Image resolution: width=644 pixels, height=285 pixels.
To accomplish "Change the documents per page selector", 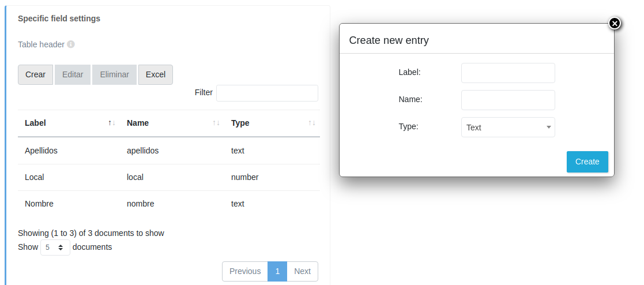I will 55,247.
